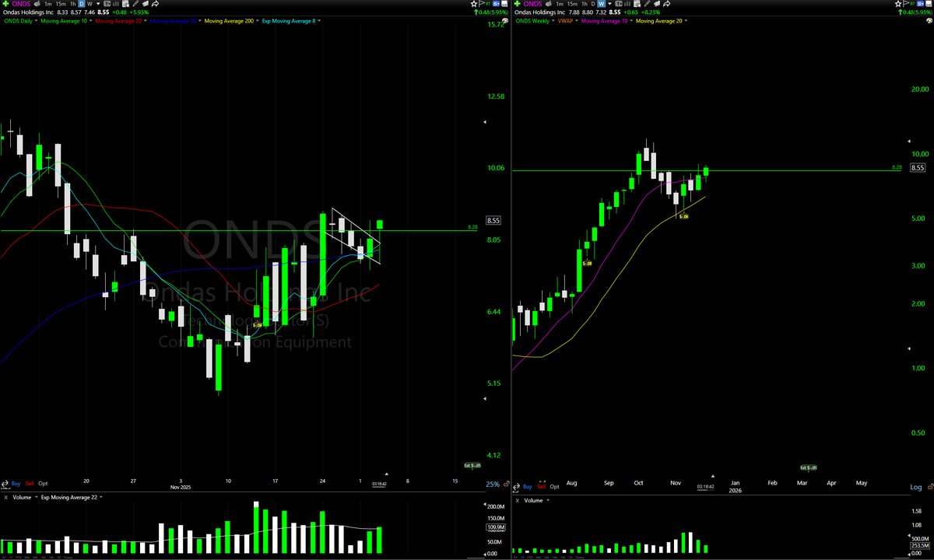Click the bar chart style icon on daily chart

tap(116, 4)
